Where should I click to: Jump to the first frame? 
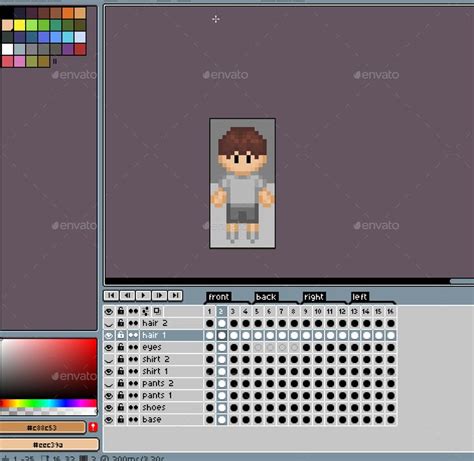click(x=111, y=296)
